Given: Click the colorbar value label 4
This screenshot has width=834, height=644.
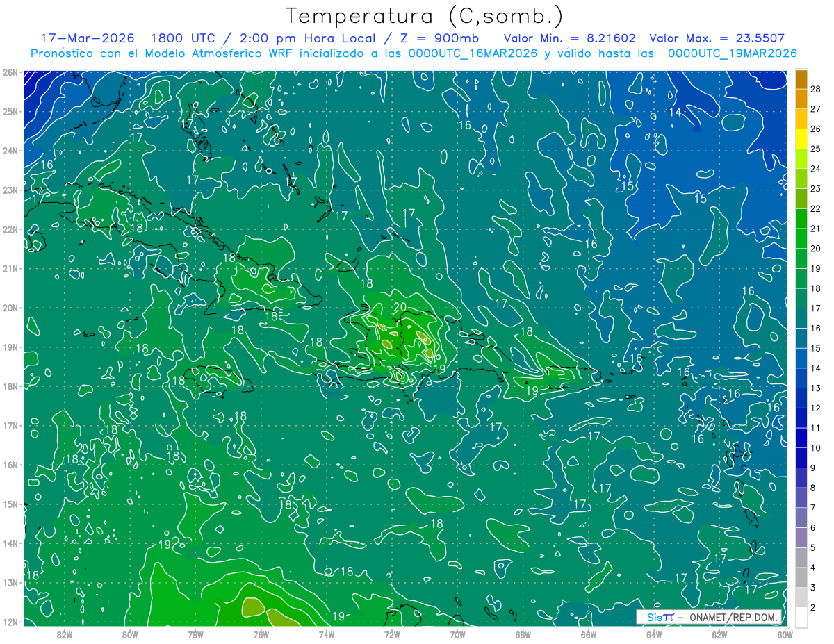Looking at the screenshot, I should coord(814,568).
